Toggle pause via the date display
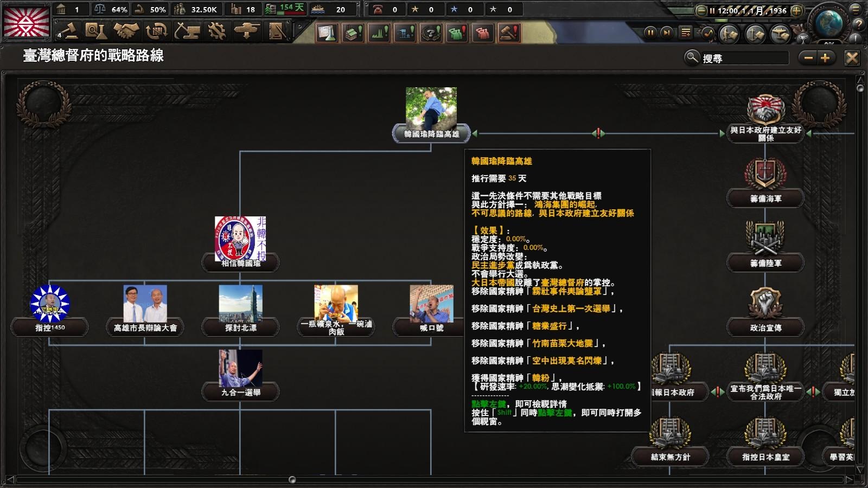 pyautogui.click(x=749, y=10)
